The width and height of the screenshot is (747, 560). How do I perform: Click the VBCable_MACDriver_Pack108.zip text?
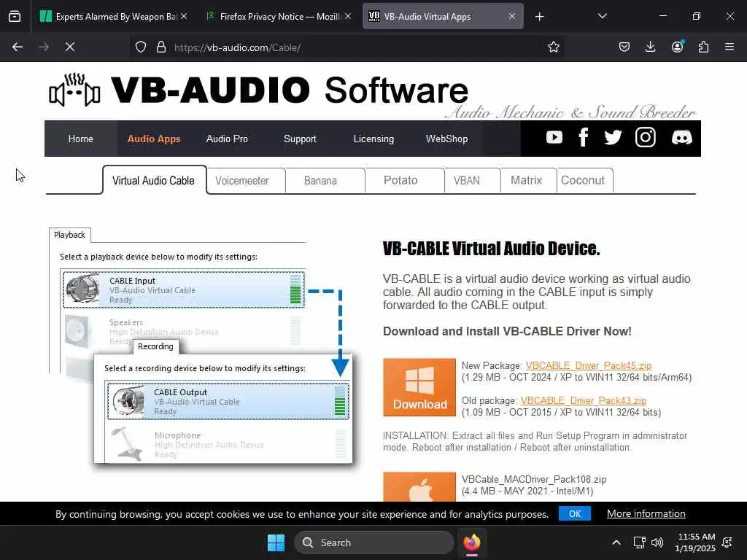(x=533, y=480)
